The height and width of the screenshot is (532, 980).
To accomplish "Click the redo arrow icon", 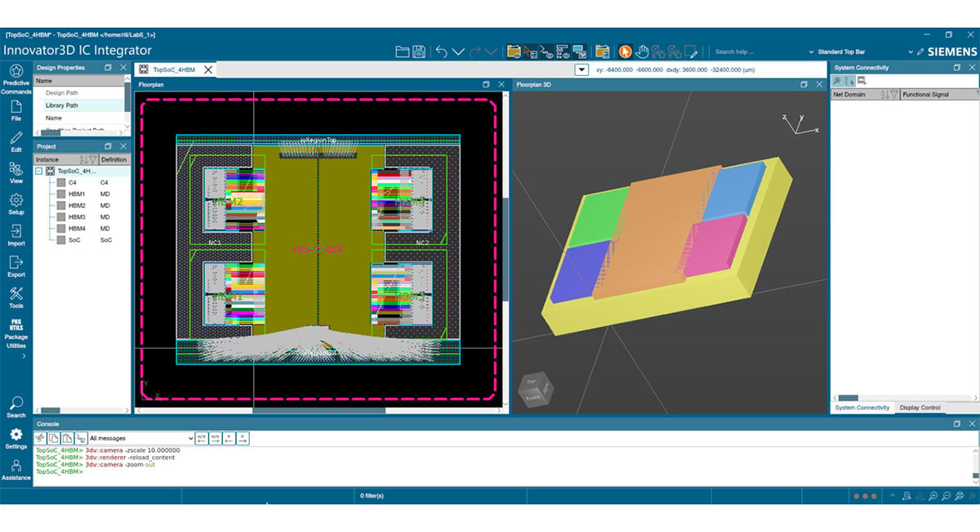I will point(474,51).
